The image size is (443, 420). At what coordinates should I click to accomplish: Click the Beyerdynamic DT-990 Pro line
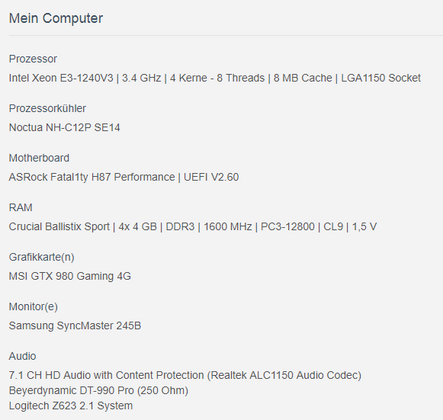click(x=98, y=390)
